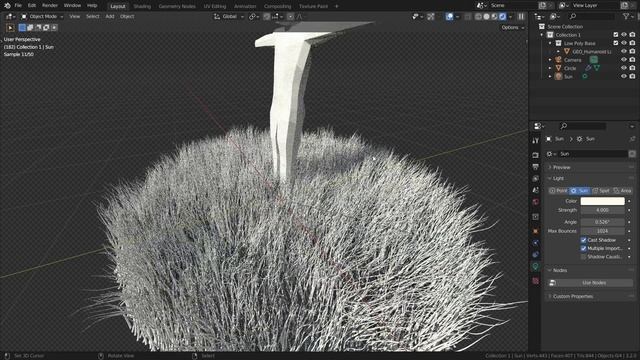Choose the Extend selection mode icon
The image size is (640, 360).
click(30, 28)
